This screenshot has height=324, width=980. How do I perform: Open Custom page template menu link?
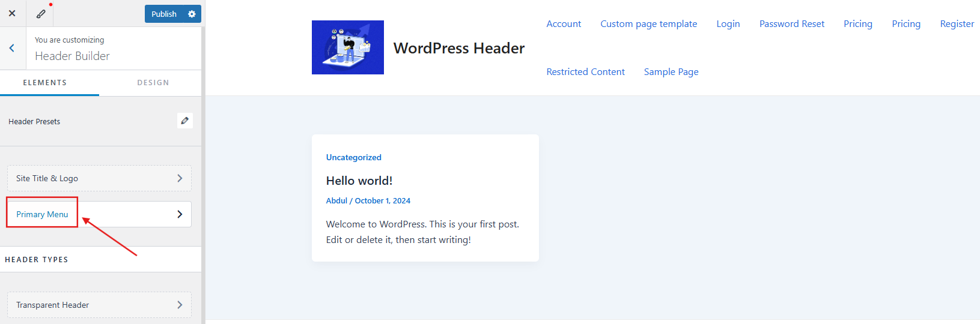pyautogui.click(x=649, y=24)
